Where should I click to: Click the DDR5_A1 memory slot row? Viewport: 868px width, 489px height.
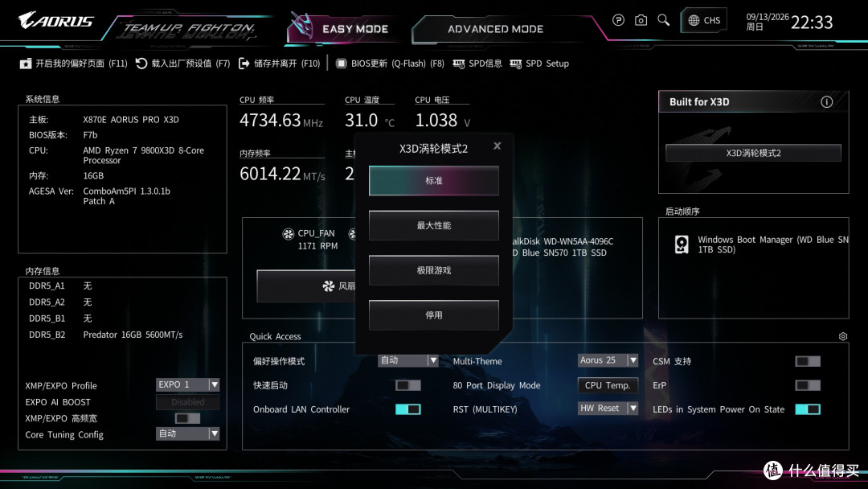click(x=60, y=286)
